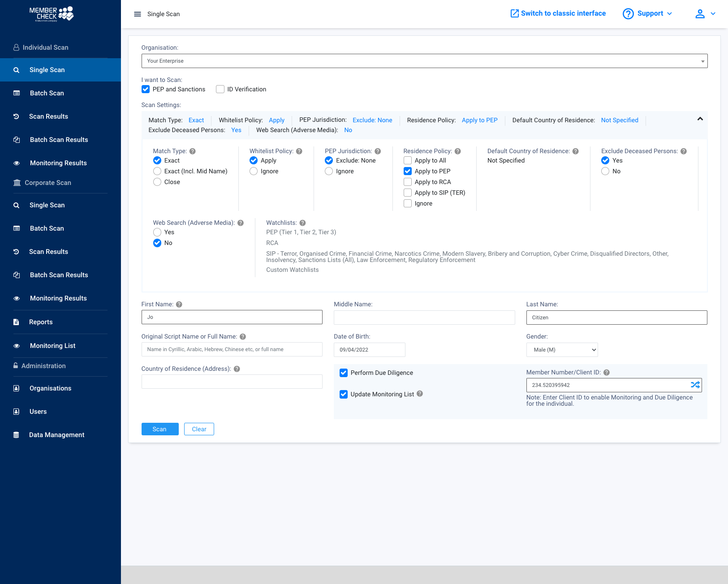Navigate to Reports in the sidebar
The image size is (728, 584).
coord(41,322)
